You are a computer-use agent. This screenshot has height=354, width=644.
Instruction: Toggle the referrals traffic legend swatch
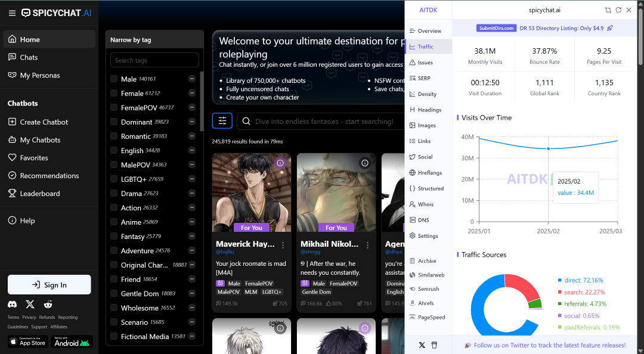559,304
